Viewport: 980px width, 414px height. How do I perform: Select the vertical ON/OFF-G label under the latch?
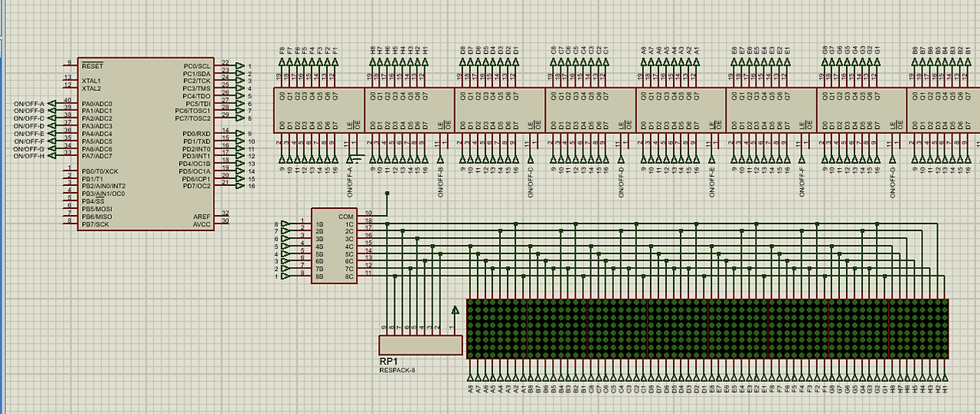(x=892, y=181)
